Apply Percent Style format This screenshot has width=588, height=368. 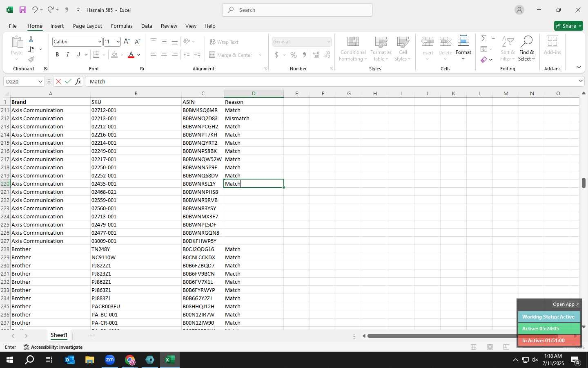point(294,55)
